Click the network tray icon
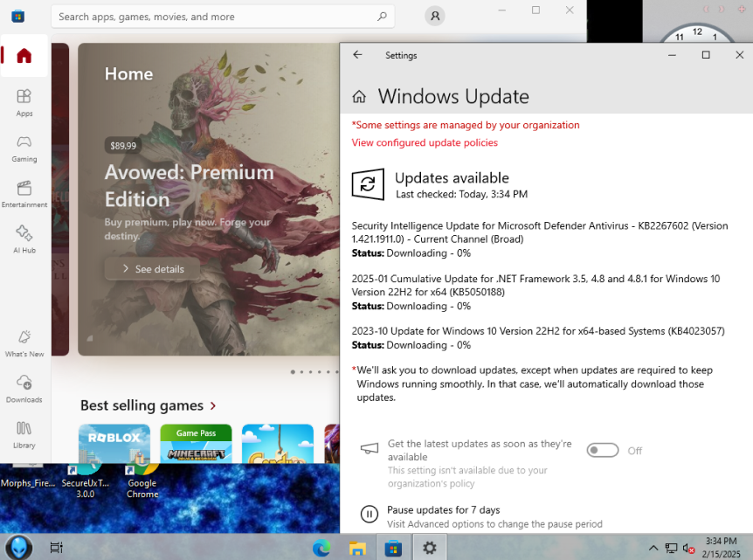 (x=671, y=548)
